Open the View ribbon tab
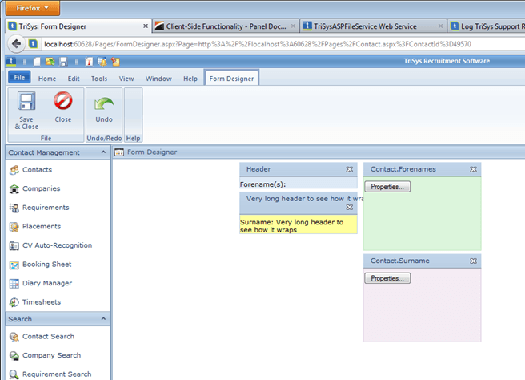Viewport: 525px width, 380px height. [x=126, y=78]
